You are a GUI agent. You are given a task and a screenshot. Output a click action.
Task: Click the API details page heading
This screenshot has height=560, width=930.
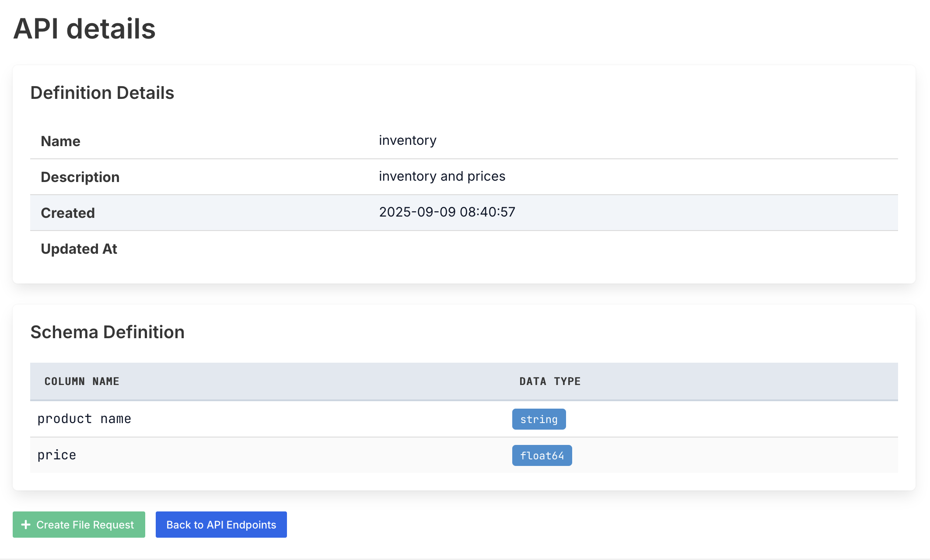pos(84,29)
